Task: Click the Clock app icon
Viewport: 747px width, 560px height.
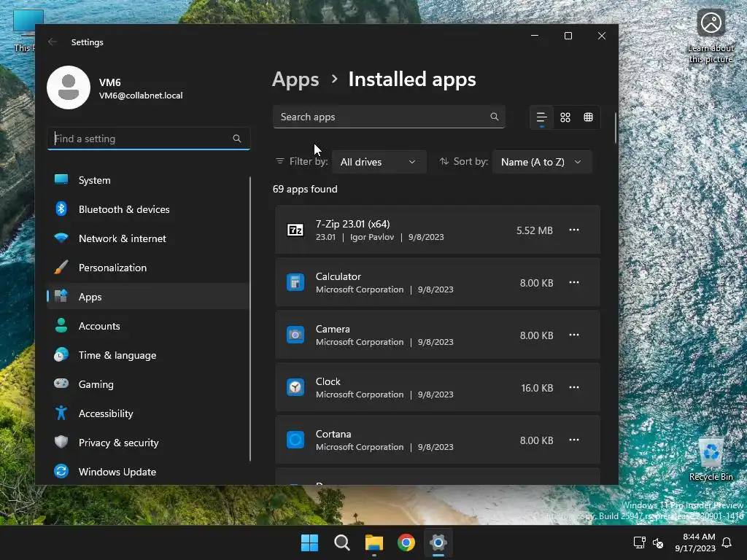Action: pos(295,387)
